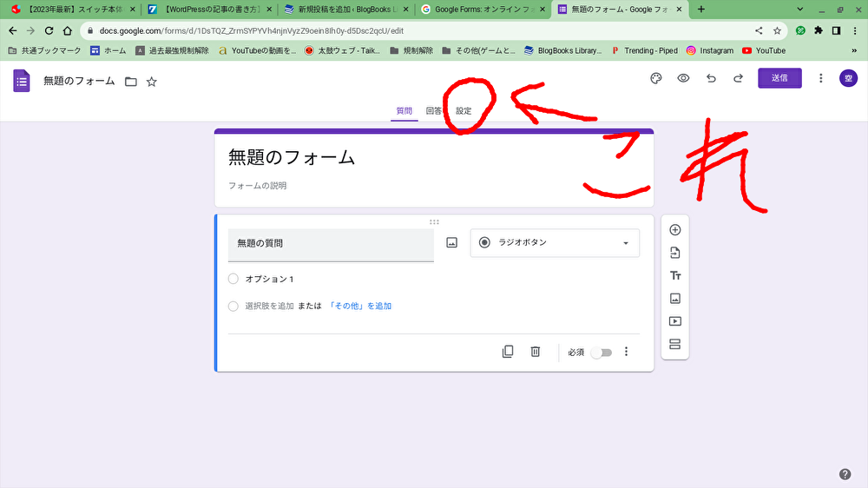Click the import questions icon
The width and height of the screenshot is (868, 488).
pos(675,253)
